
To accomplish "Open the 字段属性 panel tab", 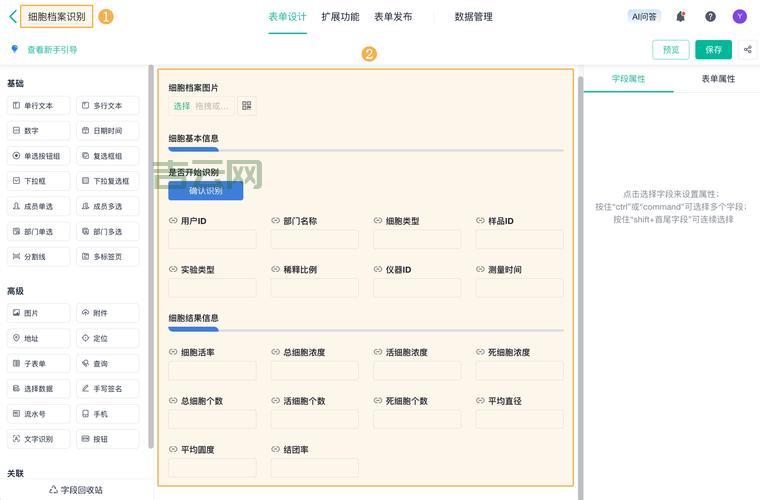I will tap(628, 79).
